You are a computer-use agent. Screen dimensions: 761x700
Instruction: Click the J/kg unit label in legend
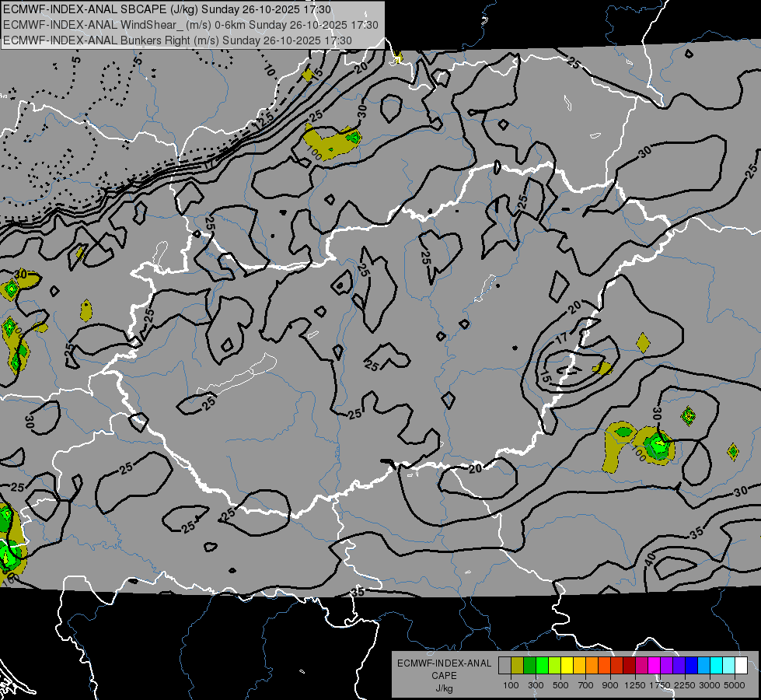pos(444,688)
